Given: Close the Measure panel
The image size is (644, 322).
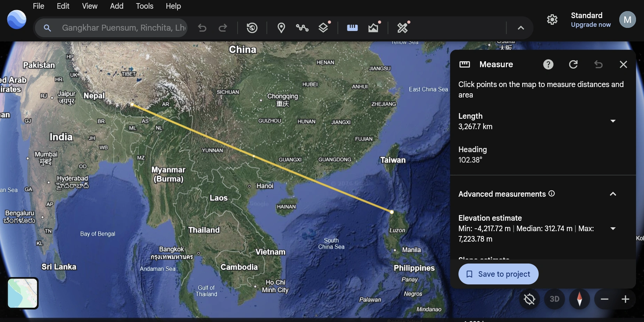Looking at the screenshot, I should point(623,64).
